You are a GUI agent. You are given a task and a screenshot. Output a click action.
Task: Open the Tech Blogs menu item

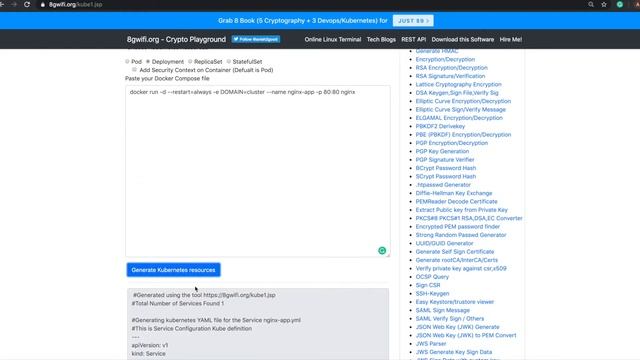click(381, 40)
